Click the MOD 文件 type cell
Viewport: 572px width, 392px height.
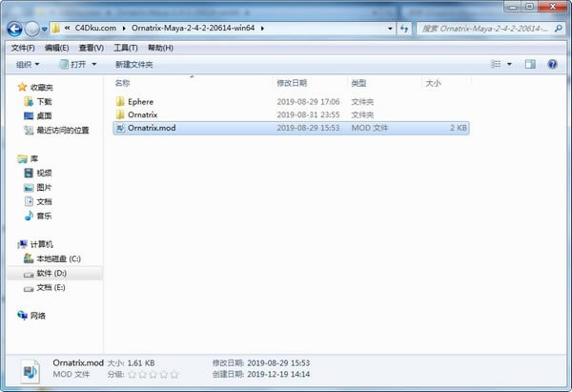(370, 128)
